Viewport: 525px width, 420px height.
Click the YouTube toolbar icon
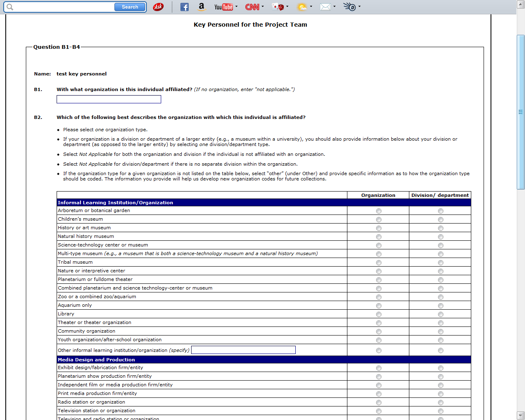[224, 7]
